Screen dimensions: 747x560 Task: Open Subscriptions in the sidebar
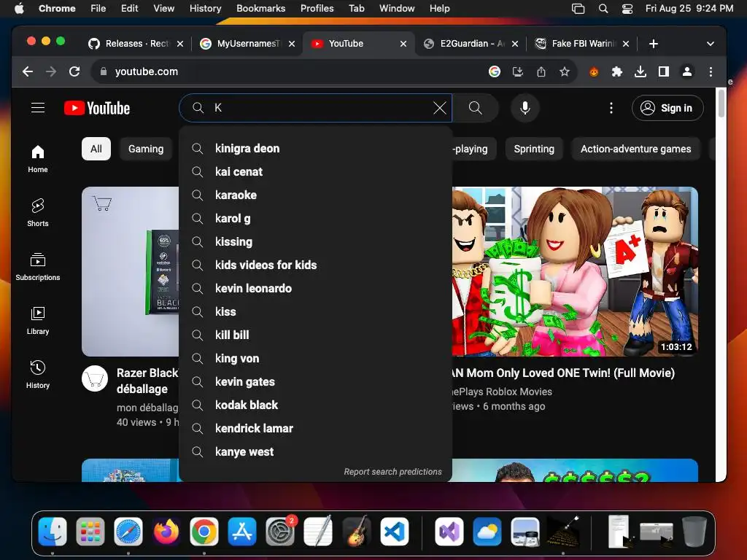[x=38, y=267]
